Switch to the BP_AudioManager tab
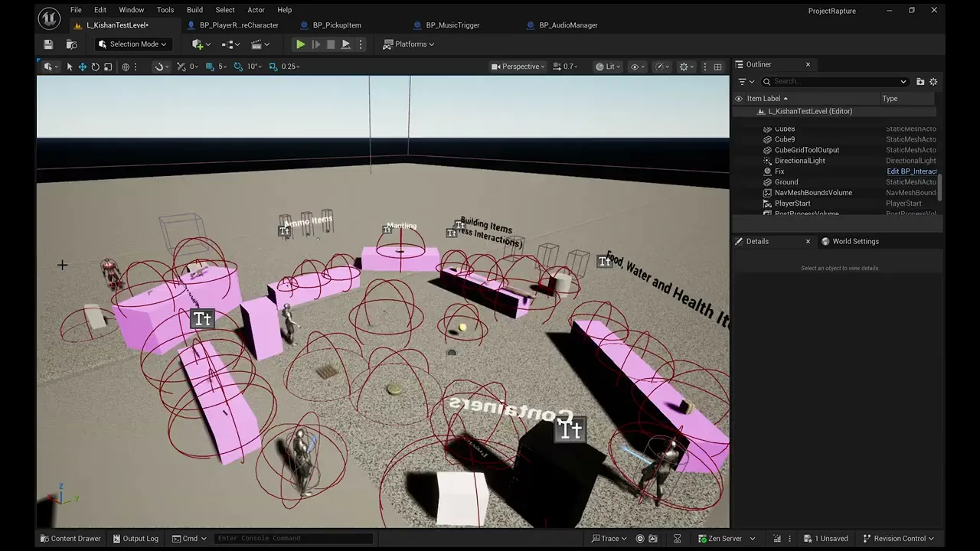The width and height of the screenshot is (980, 551). pos(567,25)
